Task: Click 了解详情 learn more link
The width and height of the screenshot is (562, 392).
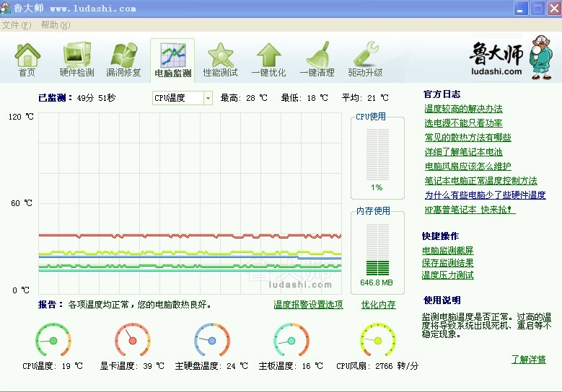Action: click(529, 359)
